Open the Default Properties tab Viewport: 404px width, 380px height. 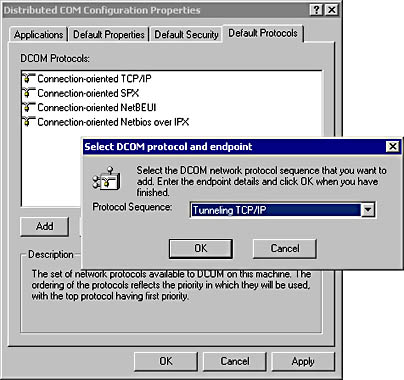pos(109,35)
